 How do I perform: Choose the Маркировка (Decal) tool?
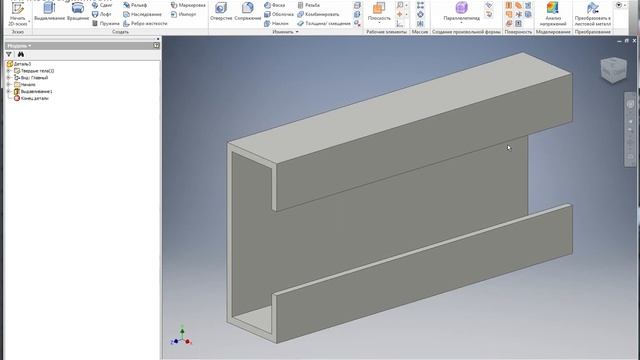point(188,5)
